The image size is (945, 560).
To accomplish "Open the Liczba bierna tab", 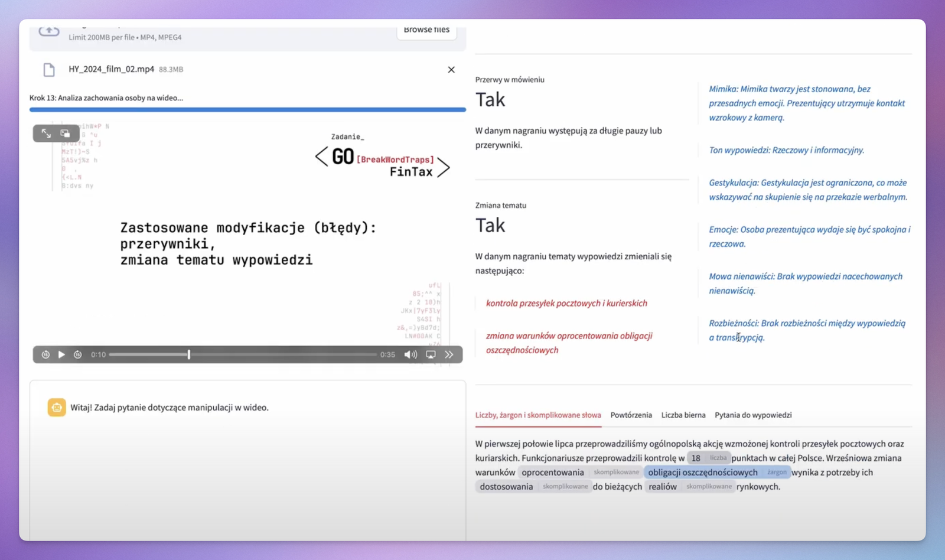I will 683,415.
